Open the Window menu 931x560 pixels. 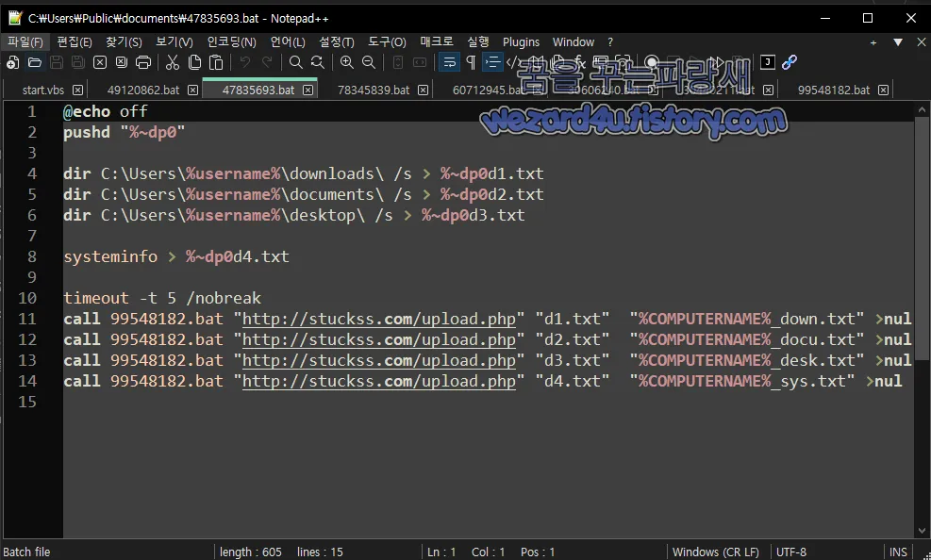point(573,42)
